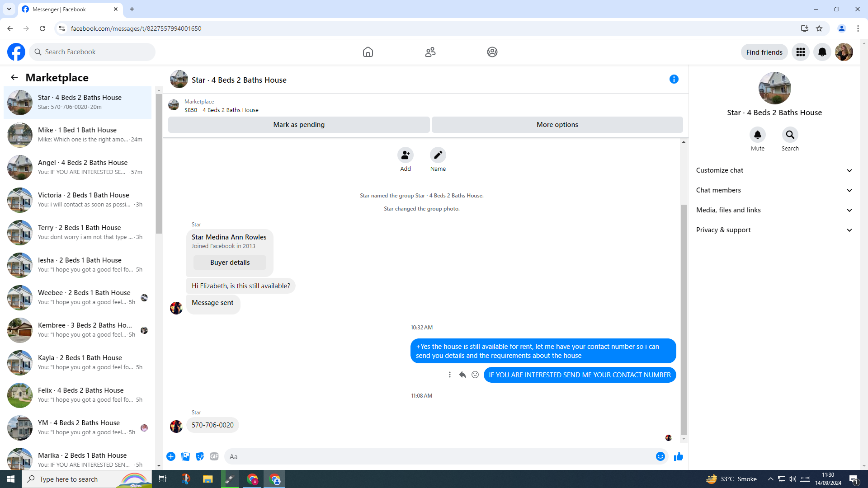Open File Explorer from the taskbar
This screenshot has height=488, width=868.
coord(208,479)
